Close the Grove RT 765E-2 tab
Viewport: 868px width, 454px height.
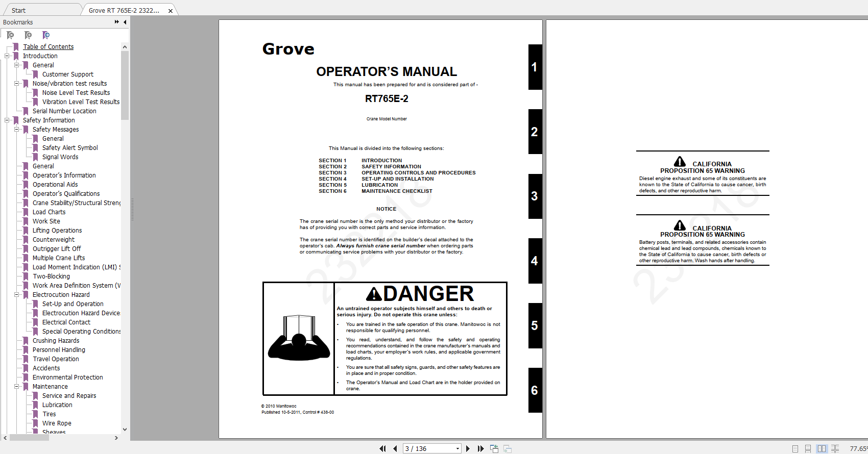171,11
